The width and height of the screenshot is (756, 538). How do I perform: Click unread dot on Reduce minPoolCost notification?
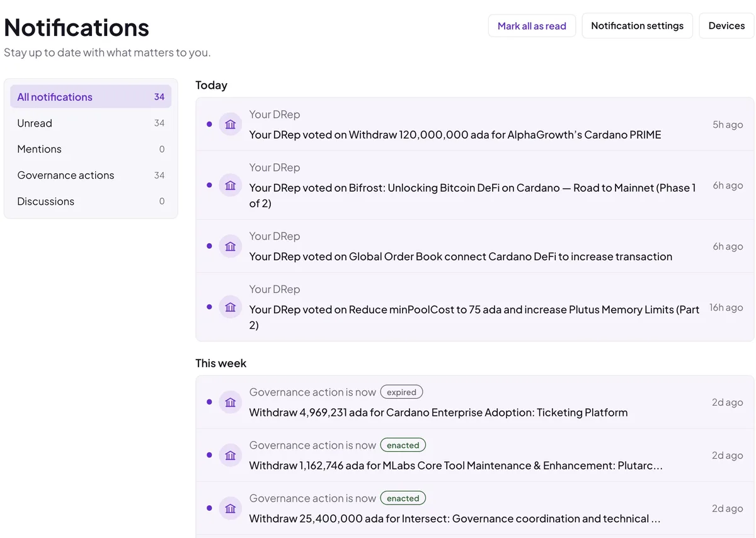coord(209,307)
